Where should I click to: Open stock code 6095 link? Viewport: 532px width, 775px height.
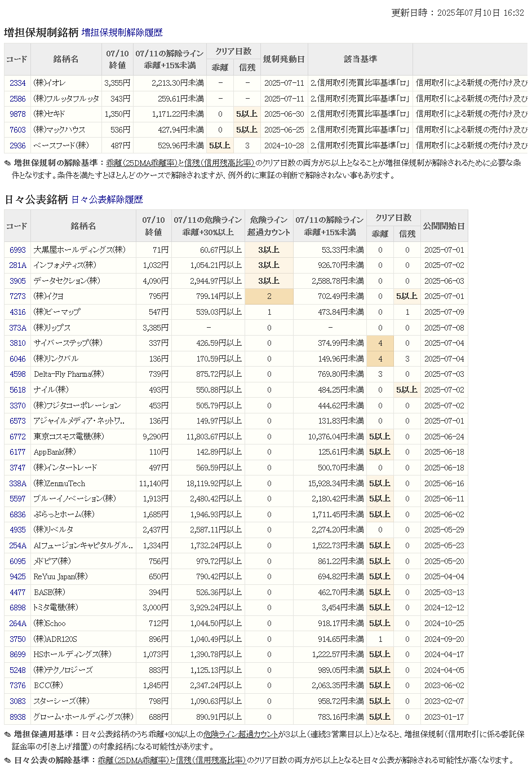[x=17, y=561]
